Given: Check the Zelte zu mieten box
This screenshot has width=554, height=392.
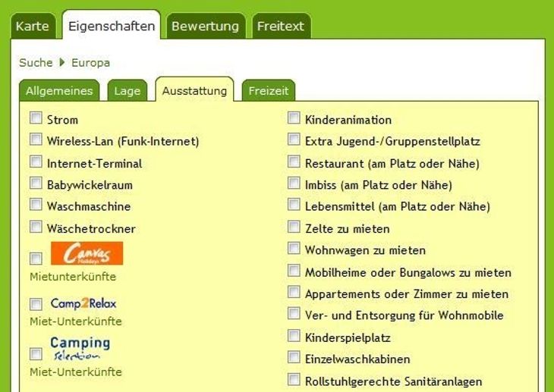Looking at the screenshot, I should (294, 227).
